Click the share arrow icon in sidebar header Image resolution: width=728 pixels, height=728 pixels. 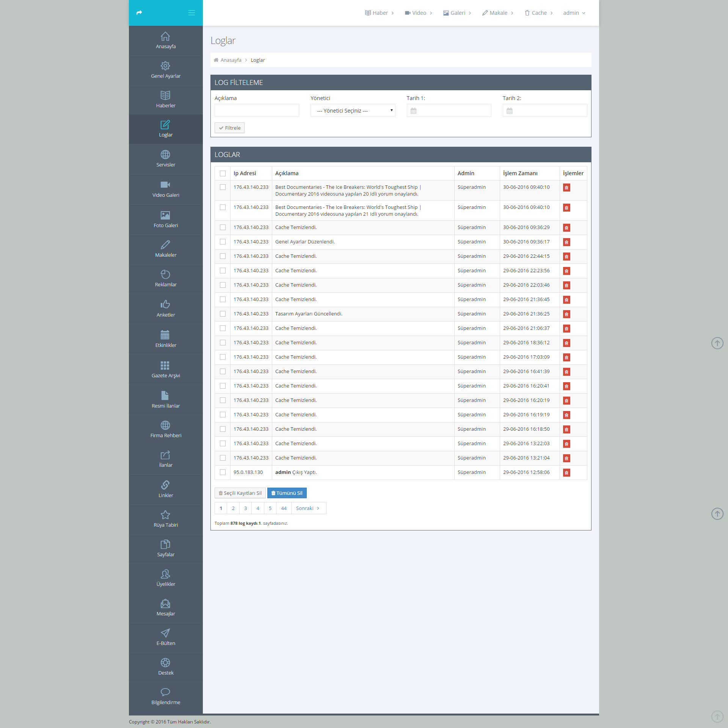pyautogui.click(x=139, y=13)
